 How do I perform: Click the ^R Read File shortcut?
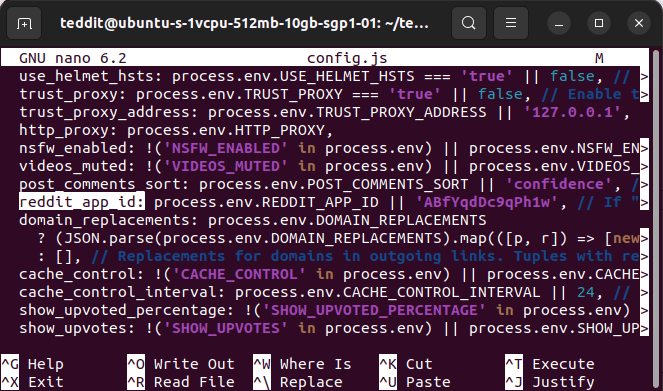(181, 382)
